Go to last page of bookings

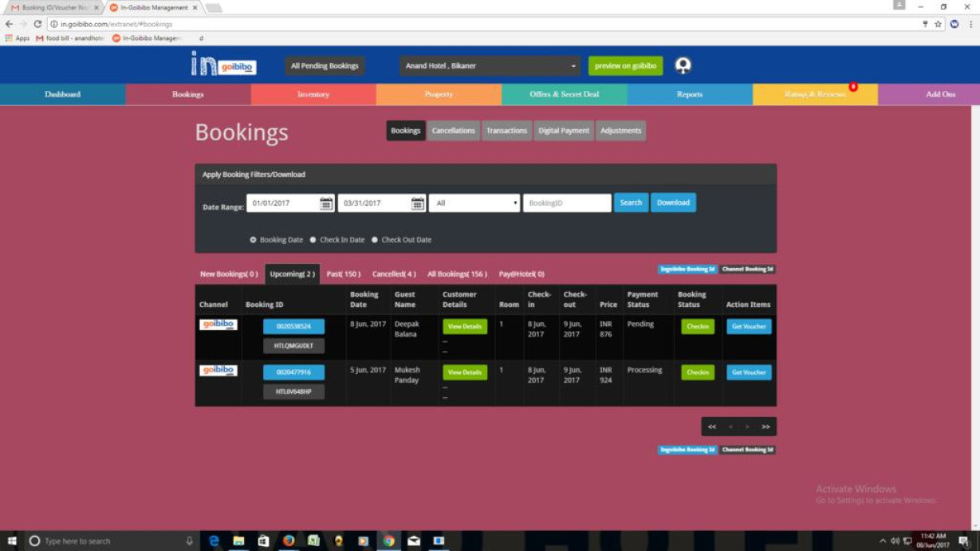coord(766,427)
